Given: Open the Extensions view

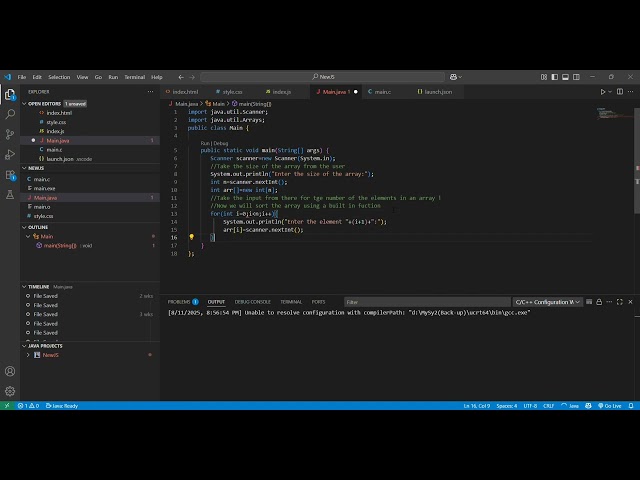Looking at the screenshot, I should click(10, 175).
